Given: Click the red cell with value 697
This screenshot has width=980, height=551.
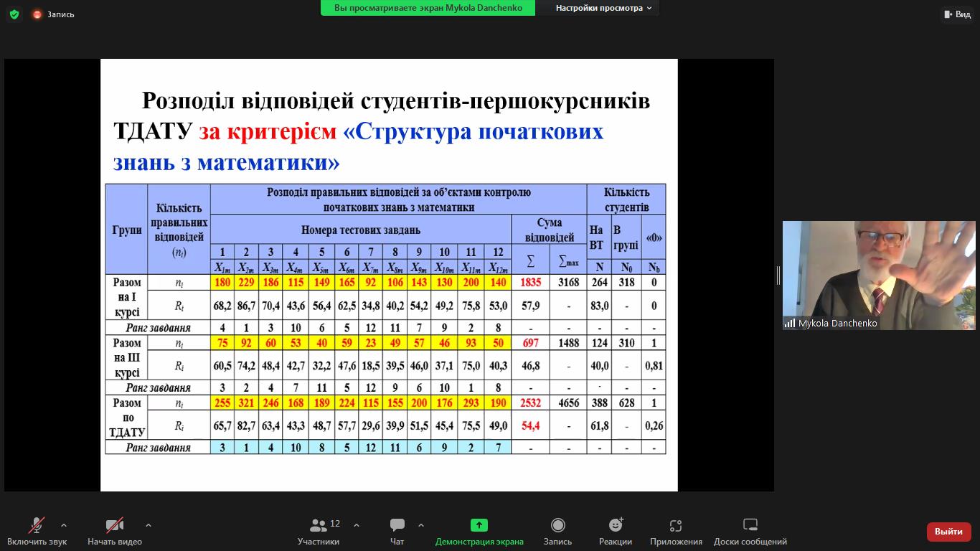Looking at the screenshot, I should click(531, 343).
